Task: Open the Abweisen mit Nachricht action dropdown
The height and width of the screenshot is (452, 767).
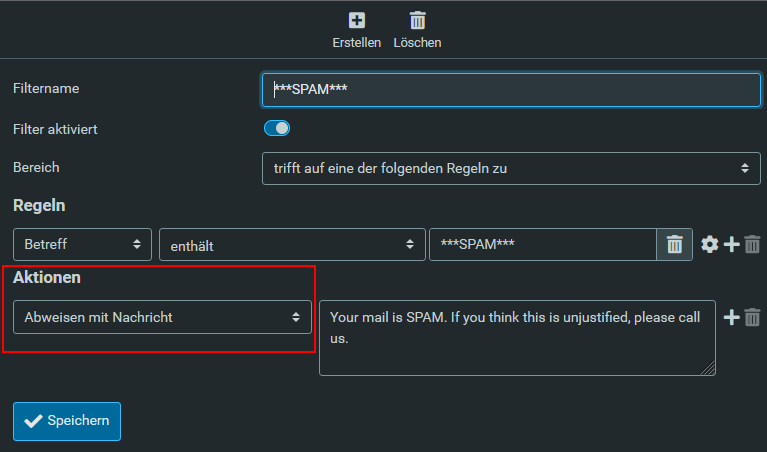Action: [162, 317]
